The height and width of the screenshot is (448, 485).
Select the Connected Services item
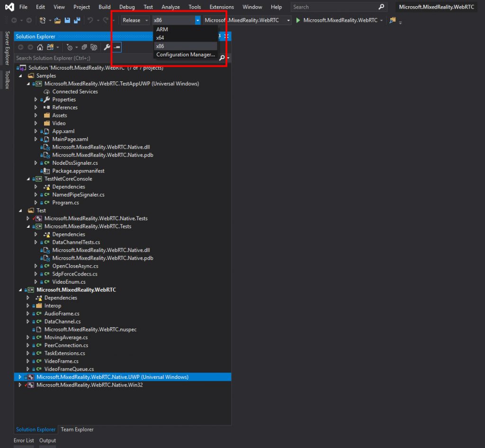(75, 91)
